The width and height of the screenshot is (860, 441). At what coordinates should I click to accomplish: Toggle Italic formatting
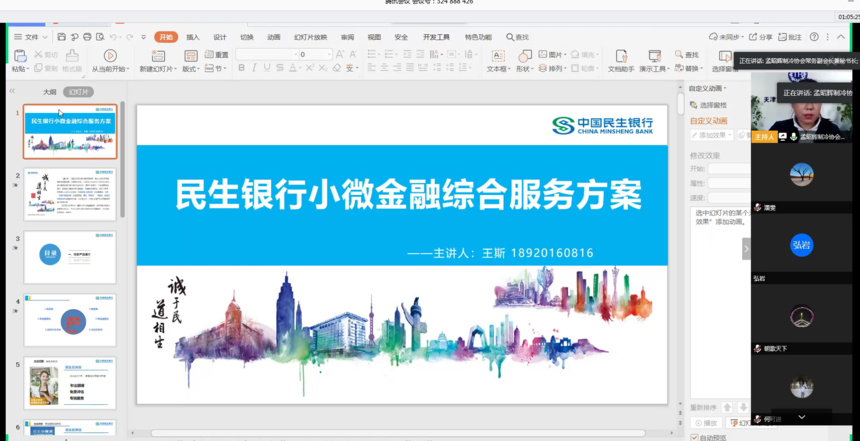[254, 67]
